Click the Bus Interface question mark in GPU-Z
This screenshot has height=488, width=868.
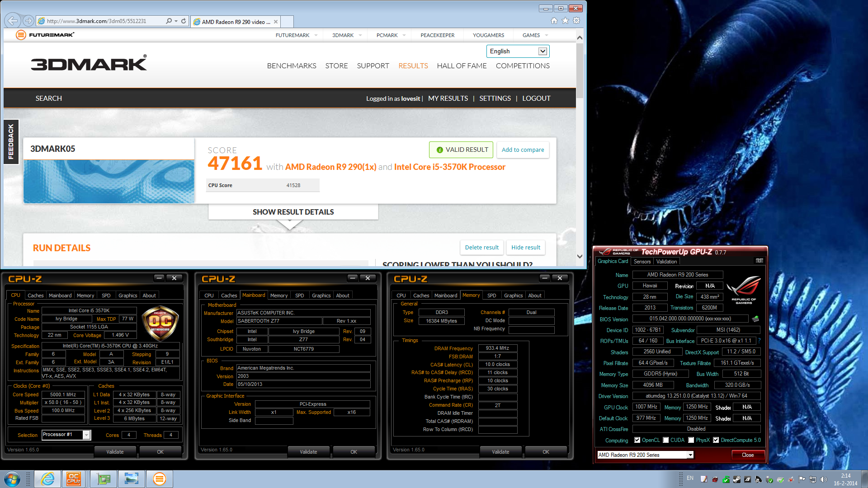[759, 341]
